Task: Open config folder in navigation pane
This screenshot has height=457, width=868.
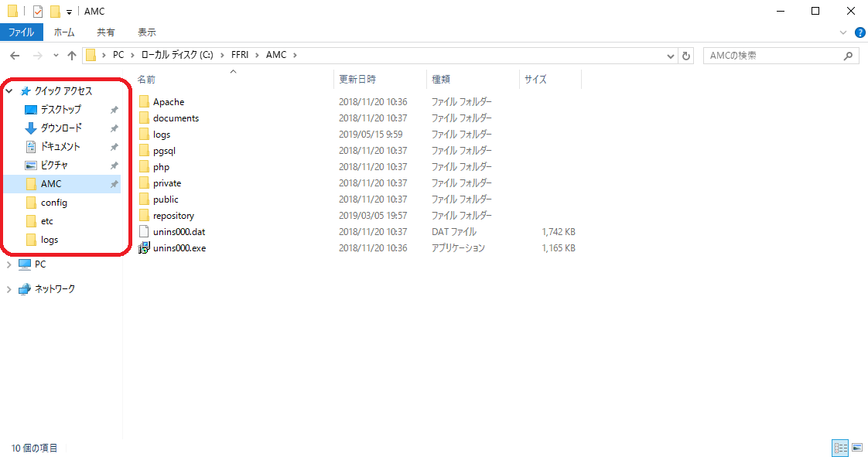Action: point(53,203)
